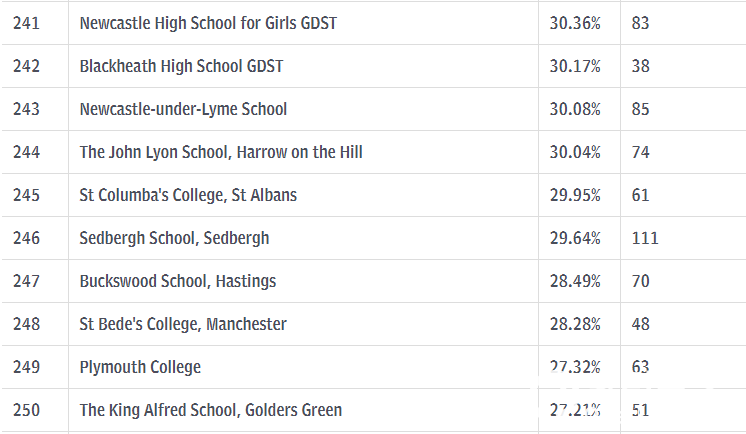Screen dimensions: 746x434
Task: Select the 70 entries cell
Action: point(640,281)
